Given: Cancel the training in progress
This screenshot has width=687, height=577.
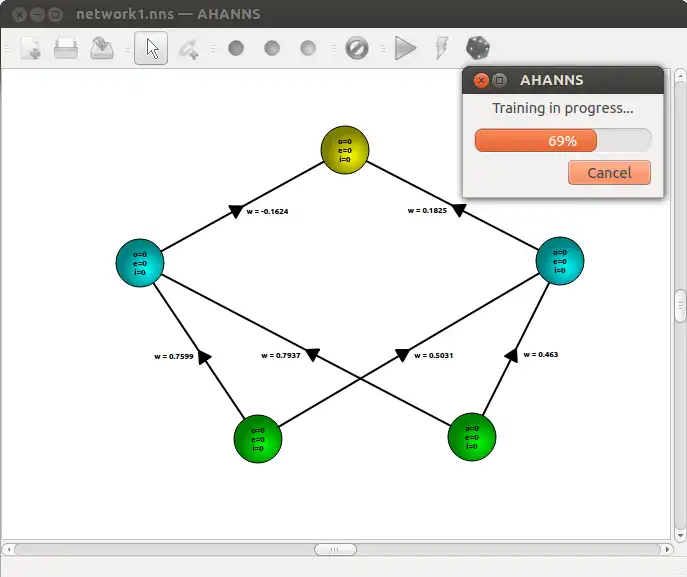Looking at the screenshot, I should click(609, 173).
